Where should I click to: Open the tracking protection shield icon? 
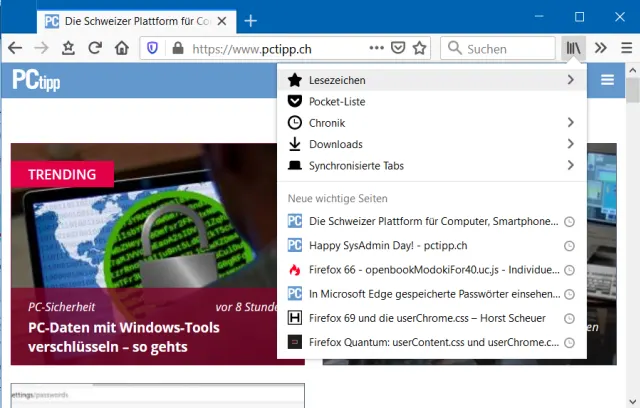(x=153, y=48)
